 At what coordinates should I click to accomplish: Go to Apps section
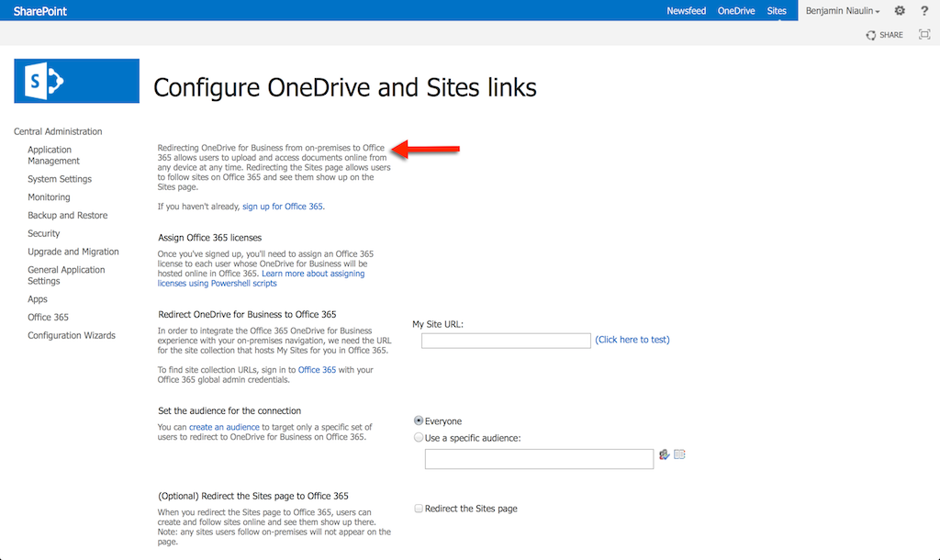point(37,298)
